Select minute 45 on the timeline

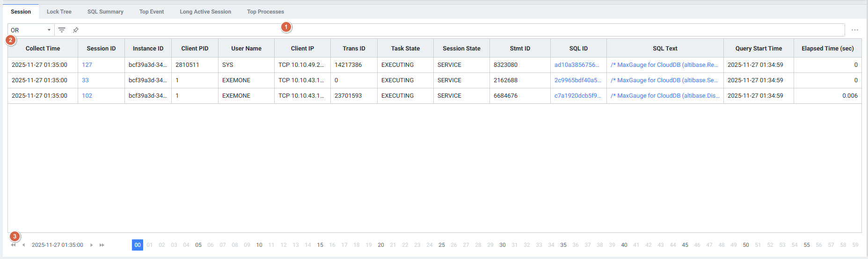coord(685,245)
